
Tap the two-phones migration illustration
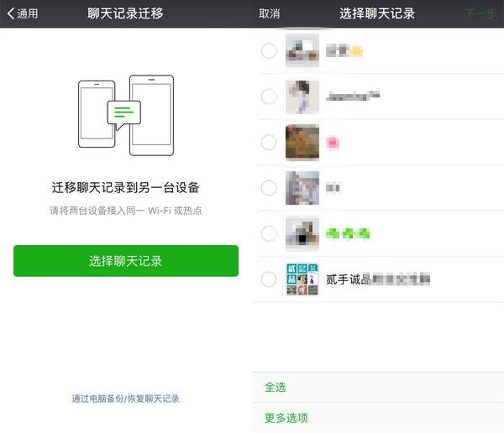tap(126, 116)
